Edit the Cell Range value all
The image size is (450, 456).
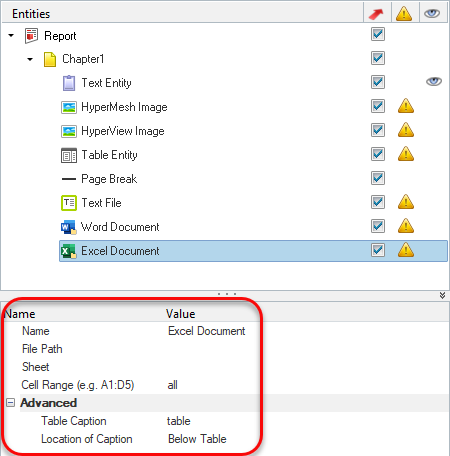(173, 385)
